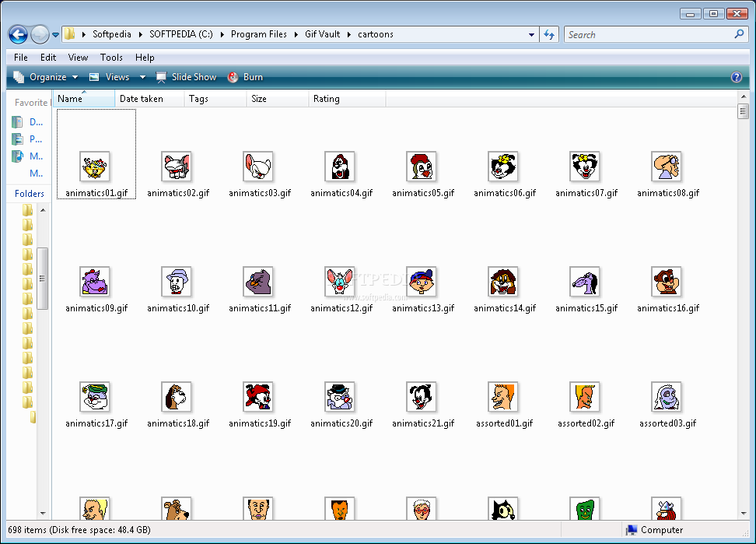The height and width of the screenshot is (544, 756).
Task: Click the Program Files breadcrumb segment
Action: [x=258, y=34]
